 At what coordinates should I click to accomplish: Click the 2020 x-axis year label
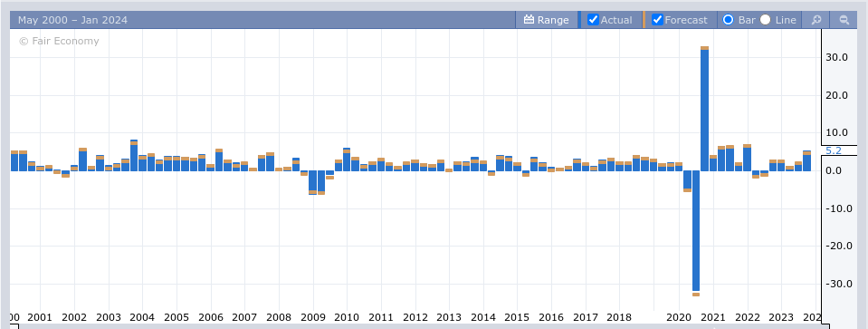pyautogui.click(x=679, y=318)
